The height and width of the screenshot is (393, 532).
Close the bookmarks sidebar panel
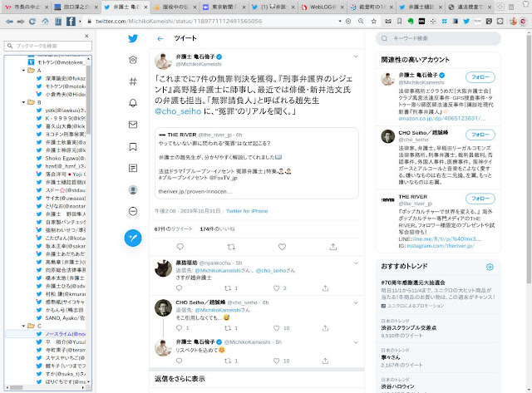click(x=86, y=36)
